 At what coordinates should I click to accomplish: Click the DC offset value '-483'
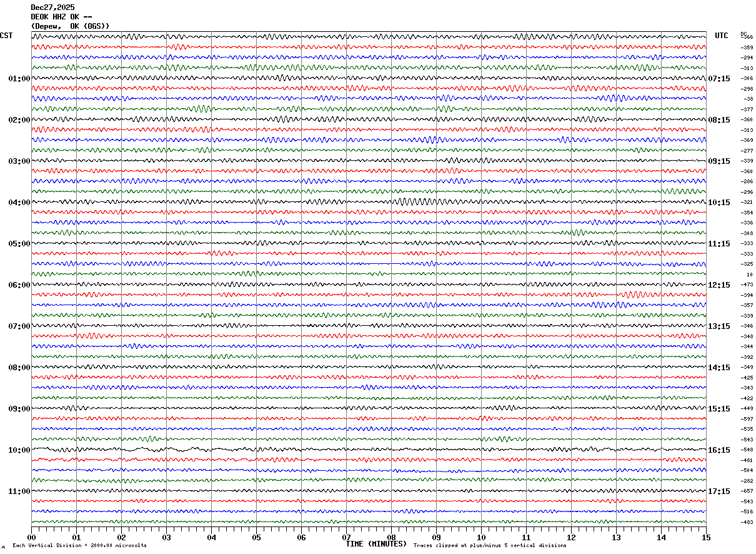coord(747,522)
